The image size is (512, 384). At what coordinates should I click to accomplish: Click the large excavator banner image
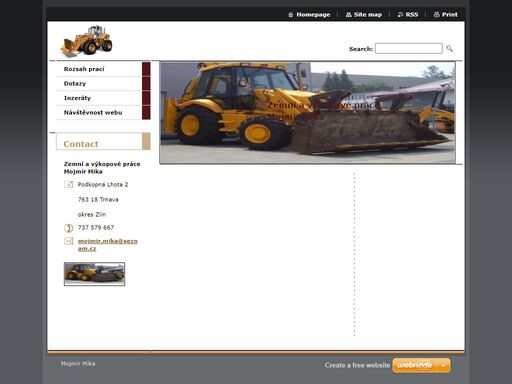[307, 113]
